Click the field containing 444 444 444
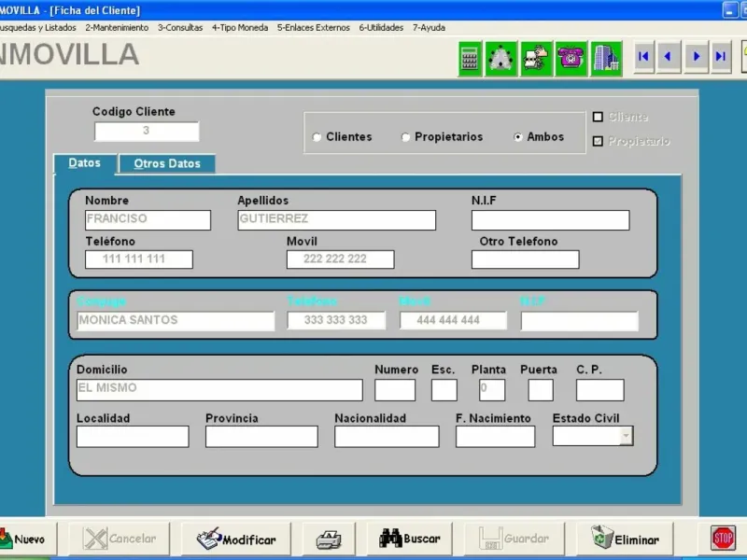This screenshot has height=560, width=747. (x=453, y=320)
